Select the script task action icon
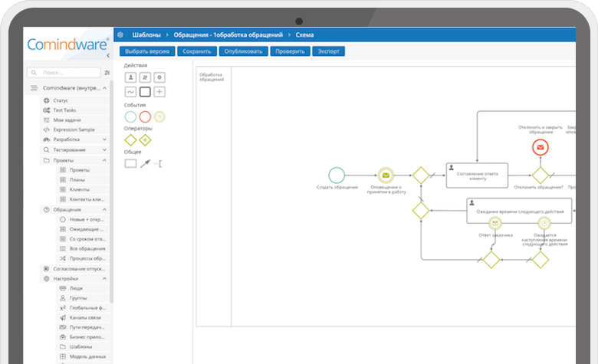This screenshot has width=598, height=364. pos(145,77)
